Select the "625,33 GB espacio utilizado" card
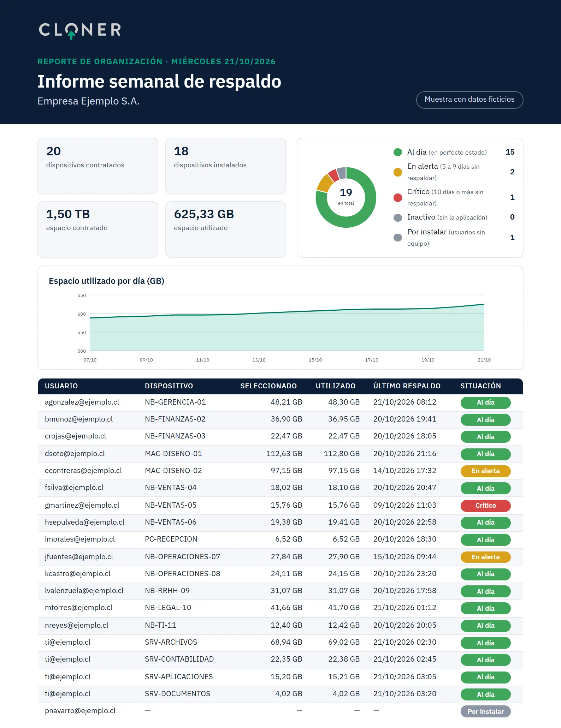The height and width of the screenshot is (728, 561). pos(226,229)
